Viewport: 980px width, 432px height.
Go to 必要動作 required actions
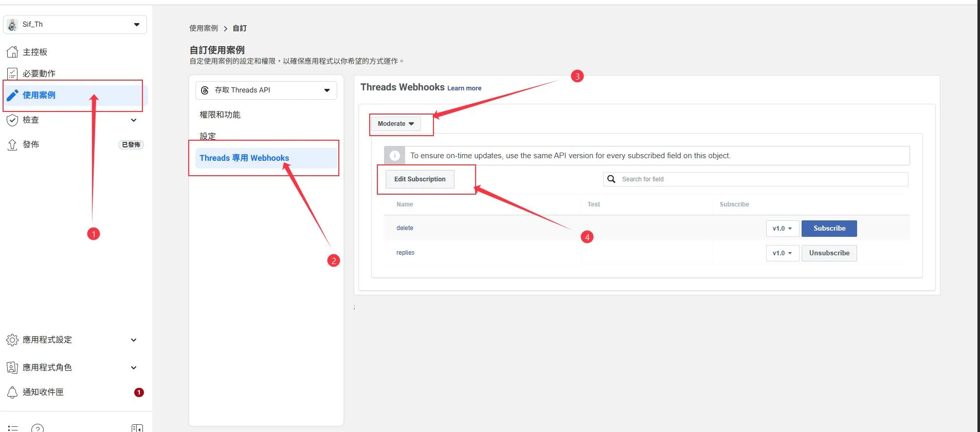[x=39, y=73]
